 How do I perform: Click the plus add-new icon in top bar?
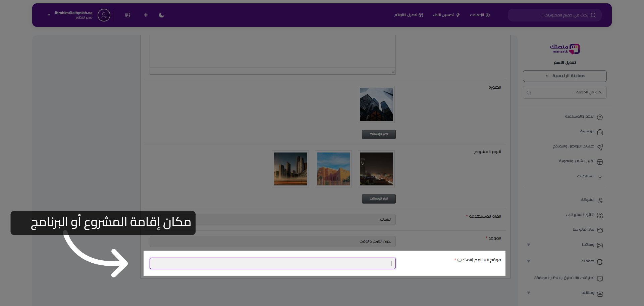click(x=146, y=15)
